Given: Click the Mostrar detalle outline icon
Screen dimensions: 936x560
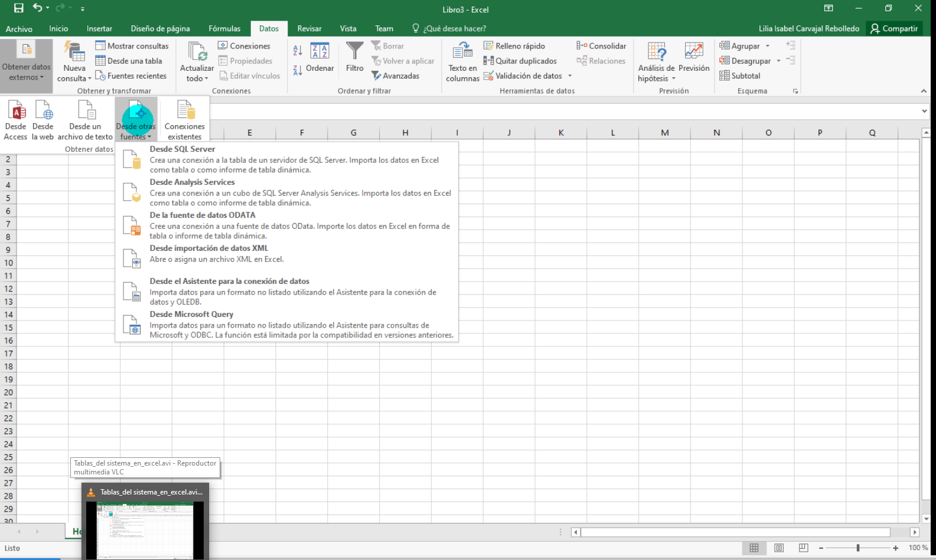Looking at the screenshot, I should tap(791, 45).
